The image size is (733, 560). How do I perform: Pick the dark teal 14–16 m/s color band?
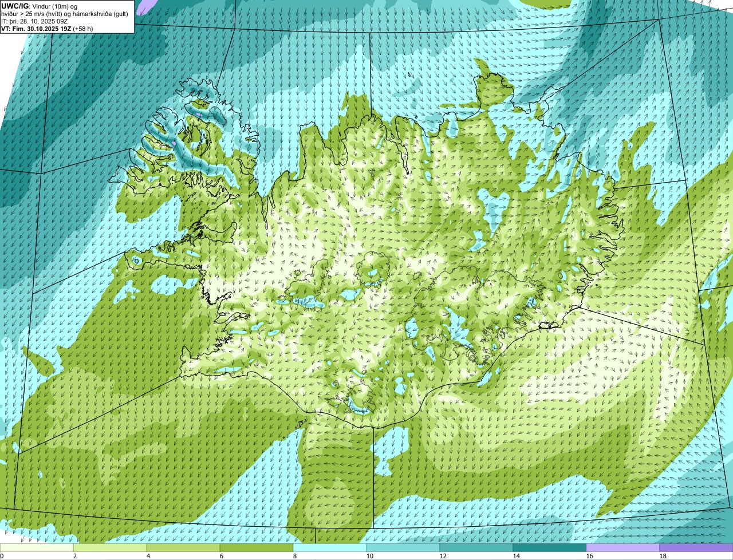[x=550, y=547]
